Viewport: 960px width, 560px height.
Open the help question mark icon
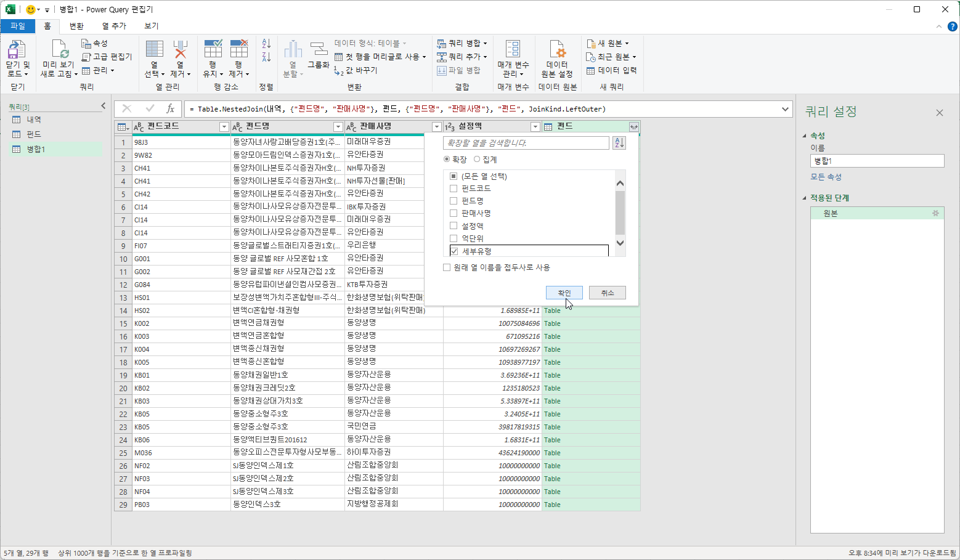[952, 26]
